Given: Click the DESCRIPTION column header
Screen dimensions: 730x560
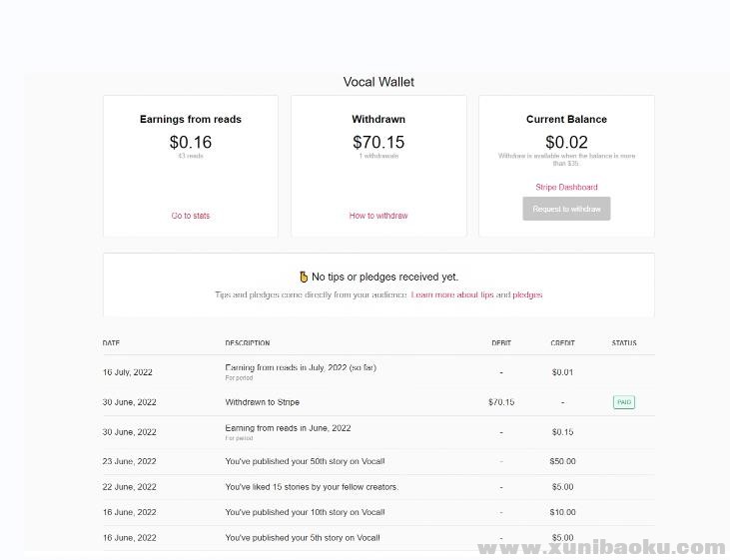Looking at the screenshot, I should [x=248, y=343].
